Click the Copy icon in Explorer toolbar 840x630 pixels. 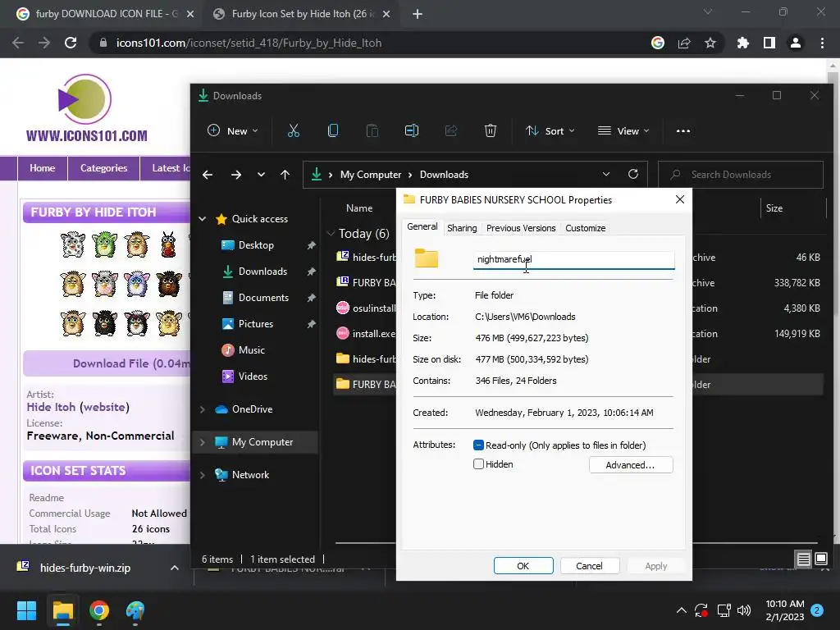[x=333, y=130]
